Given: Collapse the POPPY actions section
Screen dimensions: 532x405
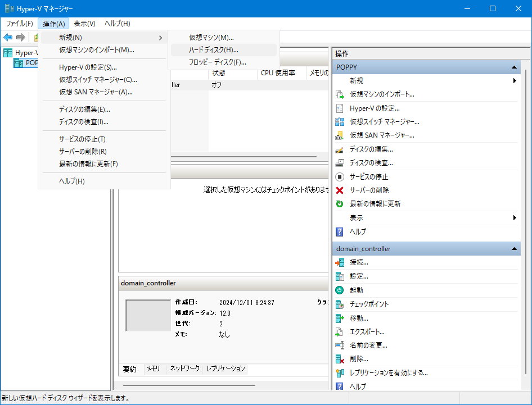Looking at the screenshot, I should pyautogui.click(x=515, y=67).
